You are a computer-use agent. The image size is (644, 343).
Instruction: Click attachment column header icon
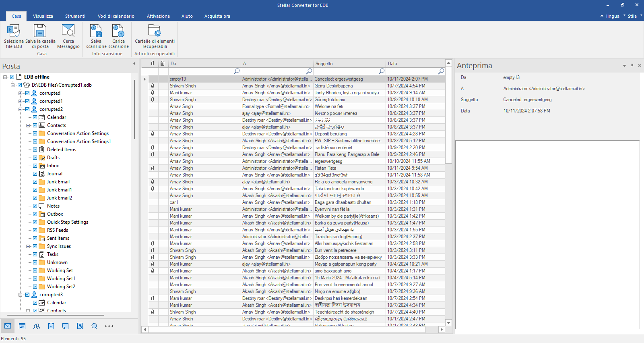(x=153, y=63)
